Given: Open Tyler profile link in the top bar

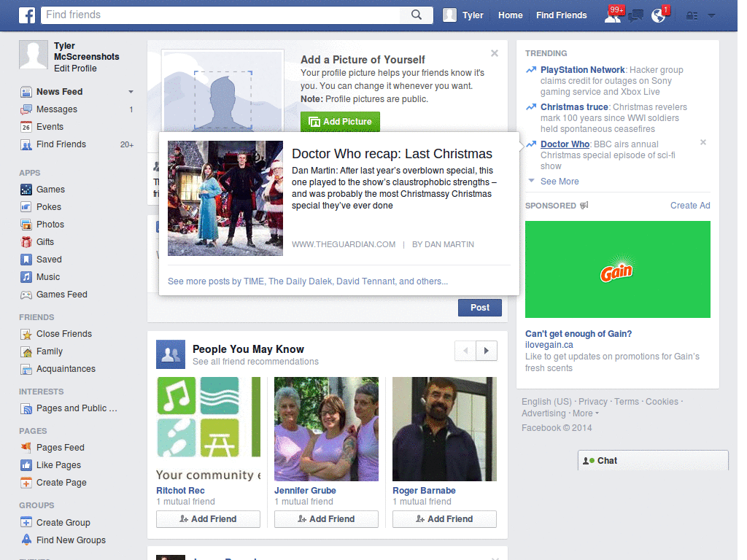Looking at the screenshot, I should tap(473, 15).
